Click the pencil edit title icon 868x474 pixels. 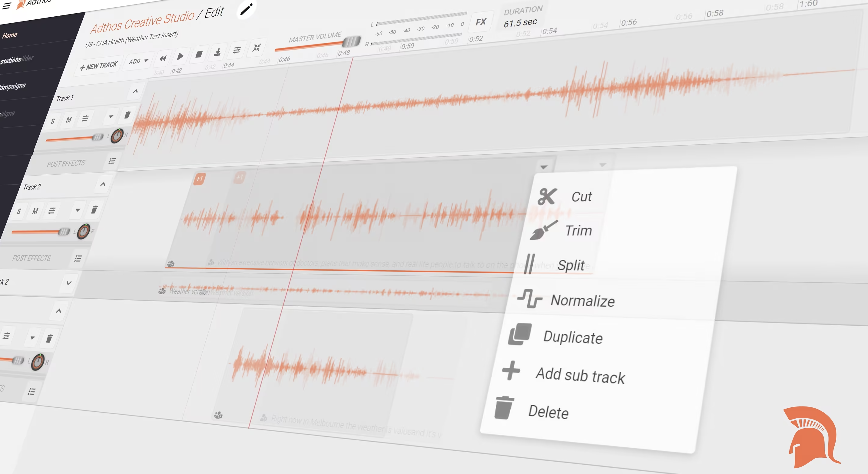click(x=246, y=9)
